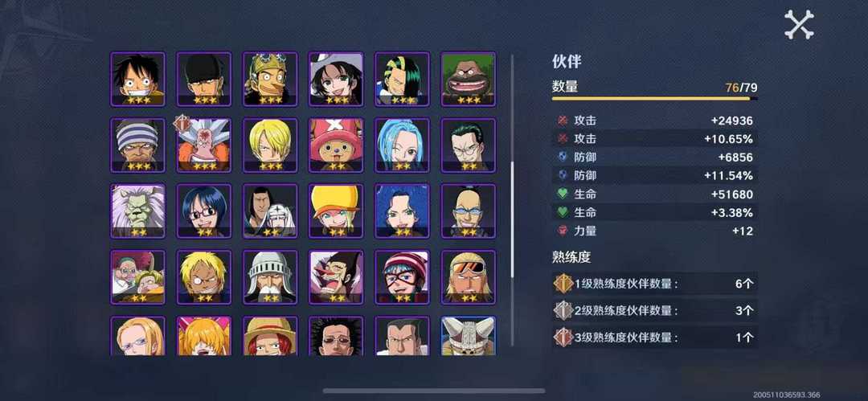Pick Vivi with light-blue hair portrait
The image size is (868, 401).
(x=402, y=145)
